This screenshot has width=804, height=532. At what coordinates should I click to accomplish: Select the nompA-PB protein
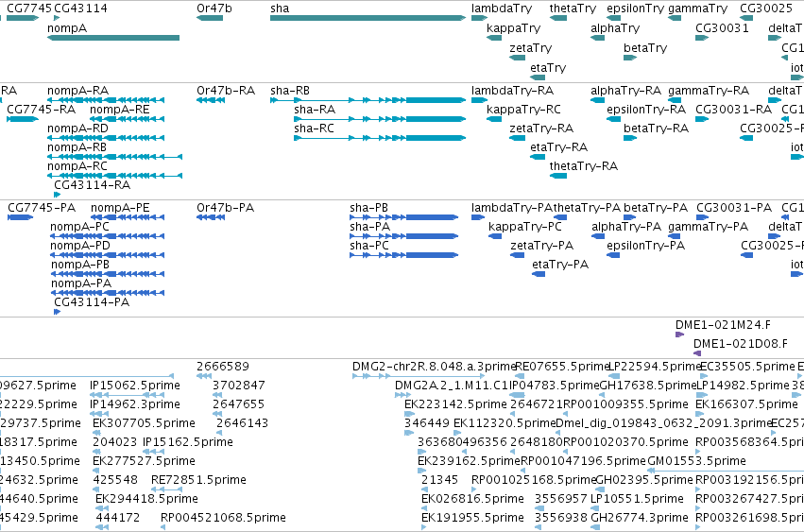(107, 274)
